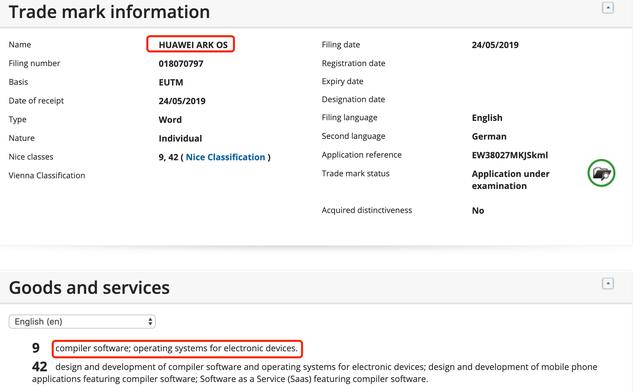640x392 pixels.
Task: Click the dropdown arrows on the language selector
Action: [150, 322]
